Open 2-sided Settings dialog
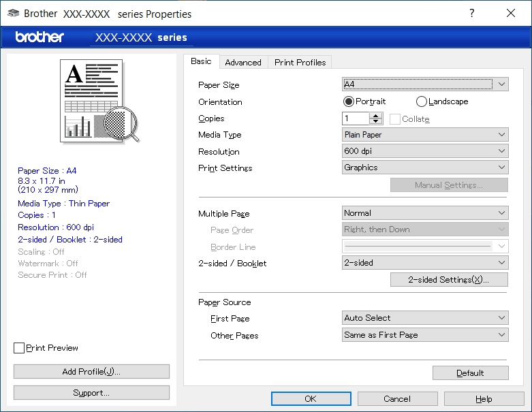This screenshot has width=532, height=412. point(449,279)
